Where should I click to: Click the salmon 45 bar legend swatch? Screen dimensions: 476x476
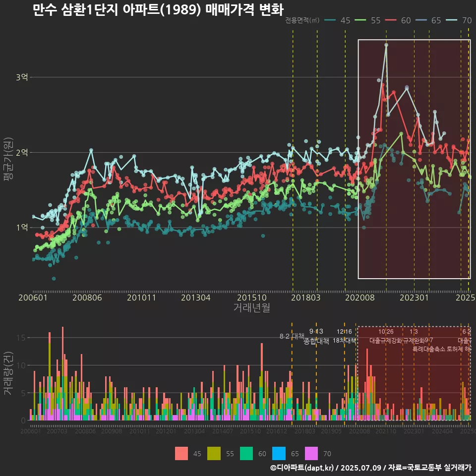181,454
